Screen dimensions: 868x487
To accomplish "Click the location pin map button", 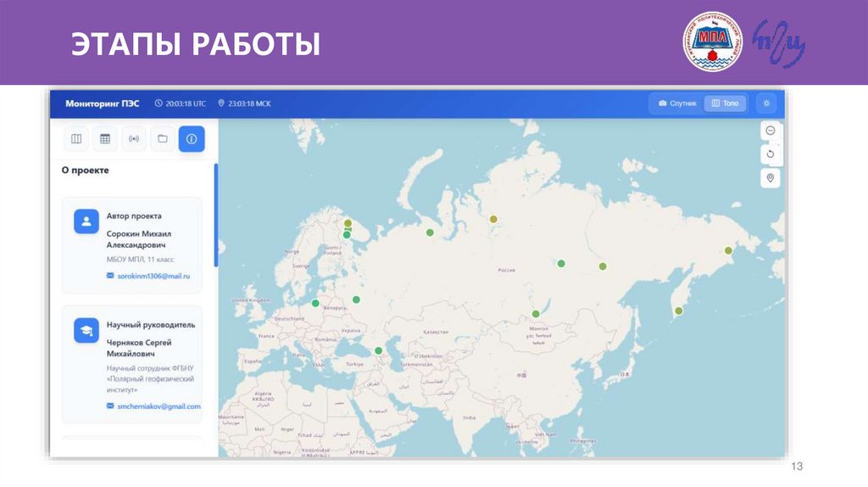I will [x=770, y=178].
